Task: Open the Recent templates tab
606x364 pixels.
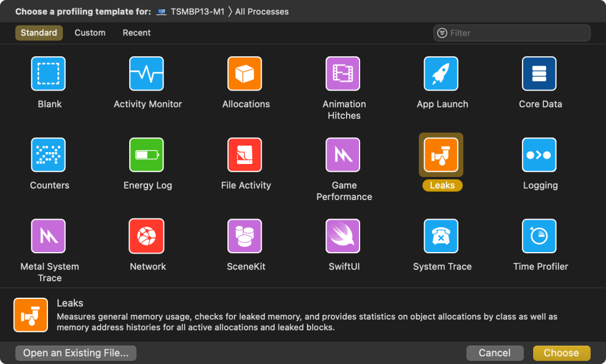Action: pyautogui.click(x=136, y=33)
